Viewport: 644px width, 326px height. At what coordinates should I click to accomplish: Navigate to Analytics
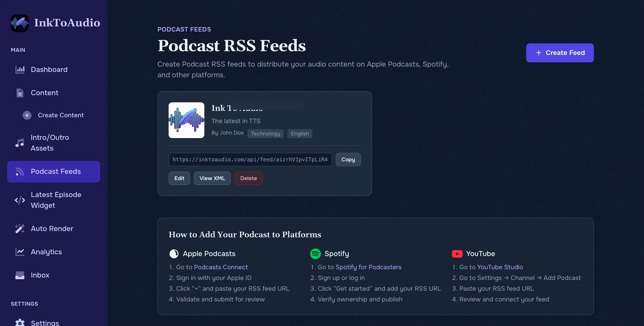pos(53,252)
